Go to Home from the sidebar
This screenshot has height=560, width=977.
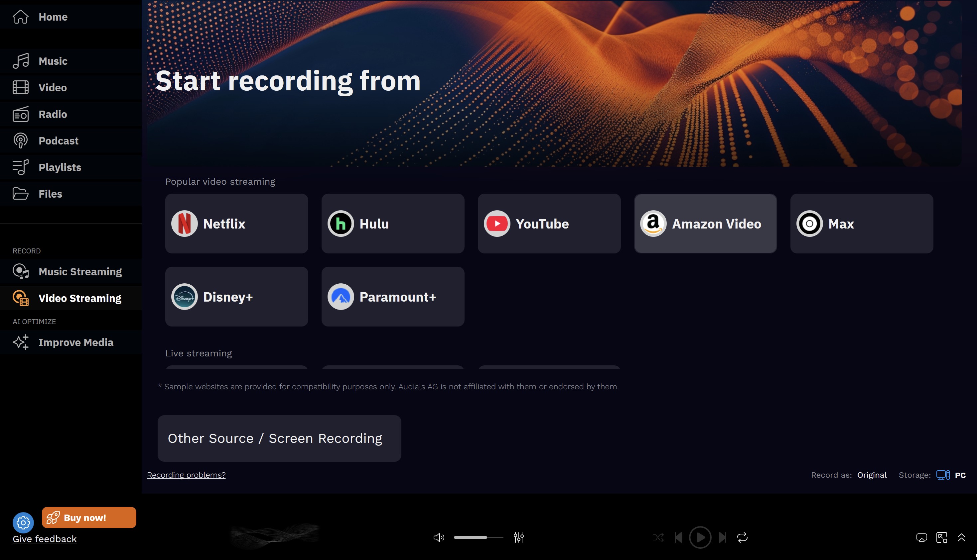[53, 17]
